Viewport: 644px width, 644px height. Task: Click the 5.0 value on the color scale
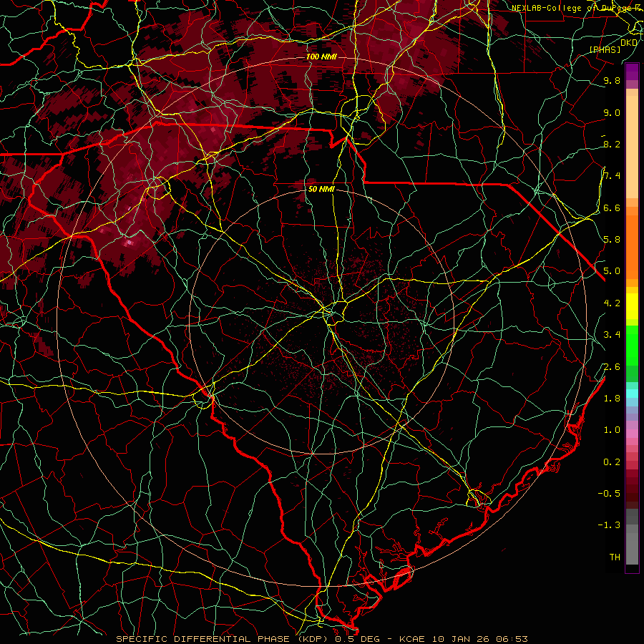(x=612, y=271)
